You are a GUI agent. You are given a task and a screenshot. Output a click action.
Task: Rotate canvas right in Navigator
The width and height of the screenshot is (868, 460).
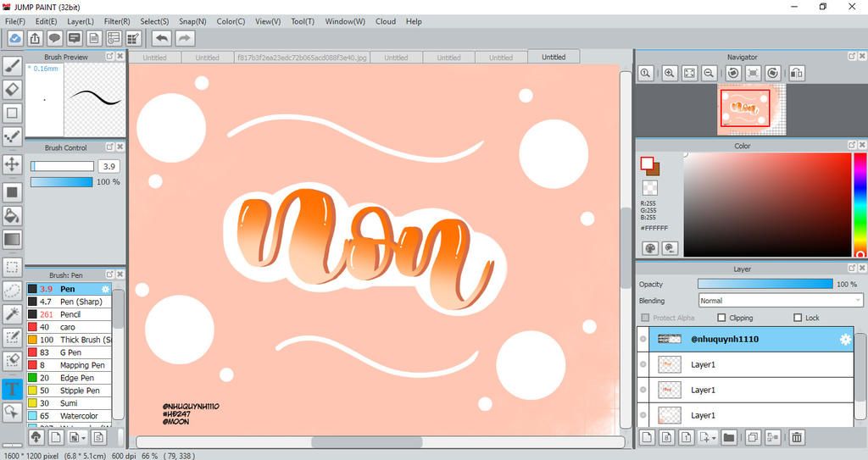(773, 73)
